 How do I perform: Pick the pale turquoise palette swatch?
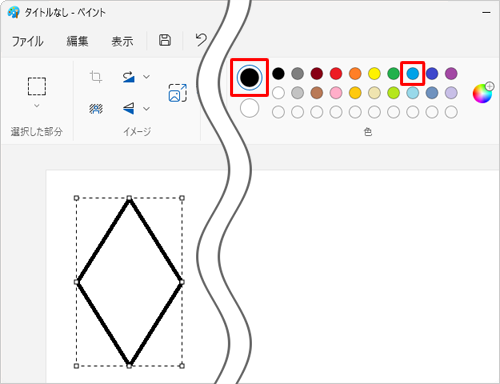click(413, 93)
